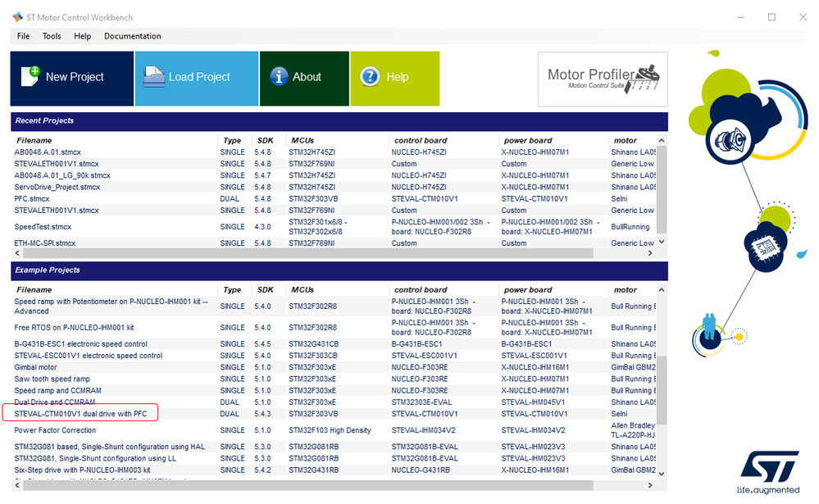Select recent project ServoDrive_Project.stmcx

[x=57, y=187]
